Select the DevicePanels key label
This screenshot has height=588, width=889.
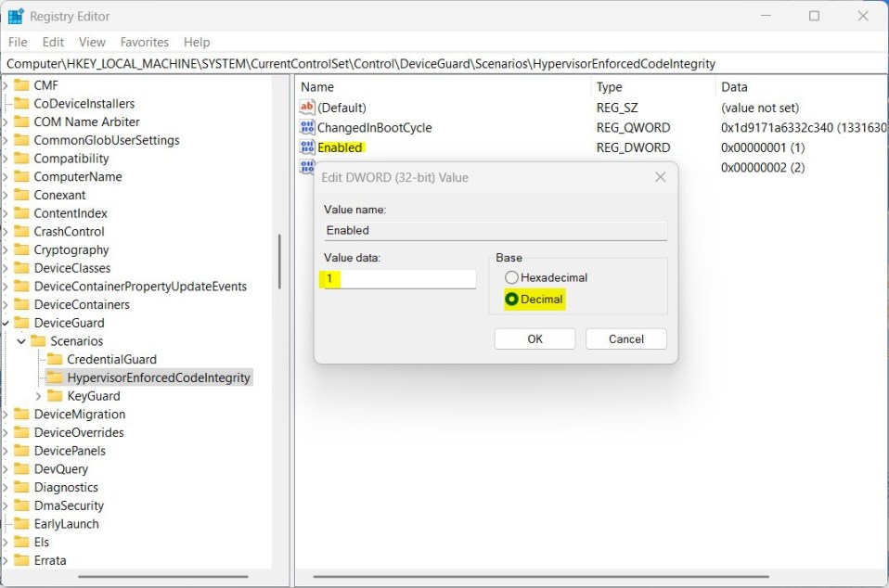tap(70, 451)
